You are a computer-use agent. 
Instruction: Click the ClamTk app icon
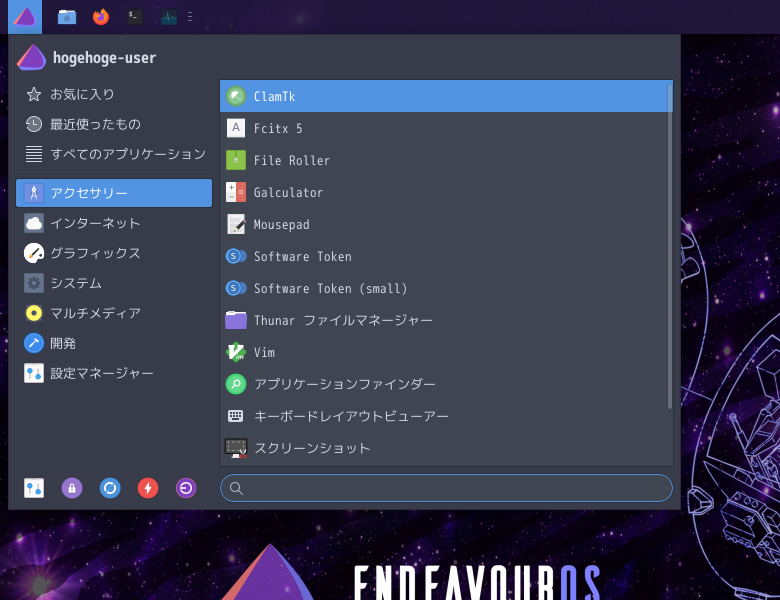coord(236,96)
